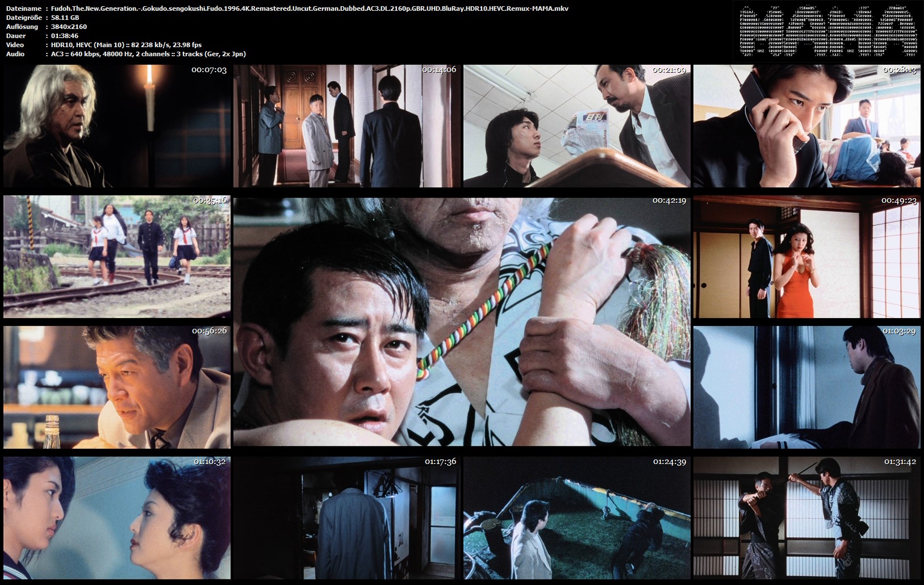
Task: Open the frame captured at 01:10:32
Action: pos(117,518)
